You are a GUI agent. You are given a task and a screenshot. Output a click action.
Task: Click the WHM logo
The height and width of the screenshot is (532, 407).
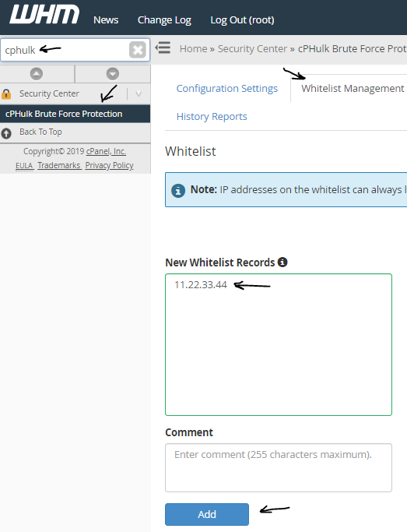point(44,15)
